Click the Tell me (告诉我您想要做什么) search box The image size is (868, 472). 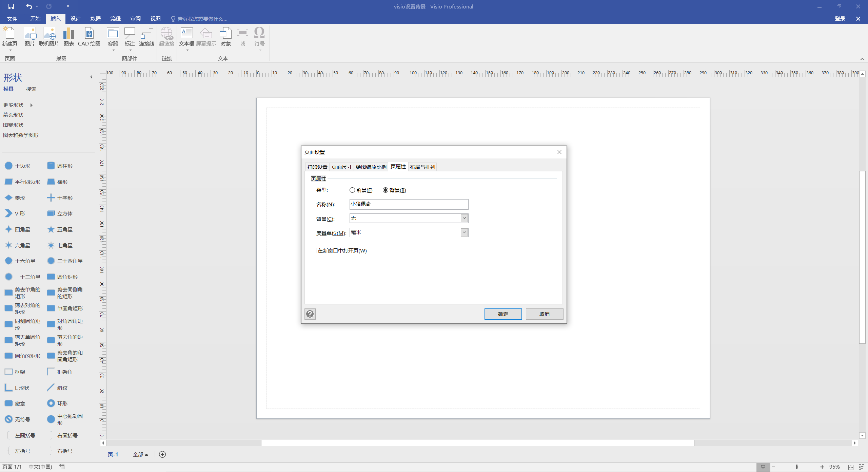coord(199,19)
